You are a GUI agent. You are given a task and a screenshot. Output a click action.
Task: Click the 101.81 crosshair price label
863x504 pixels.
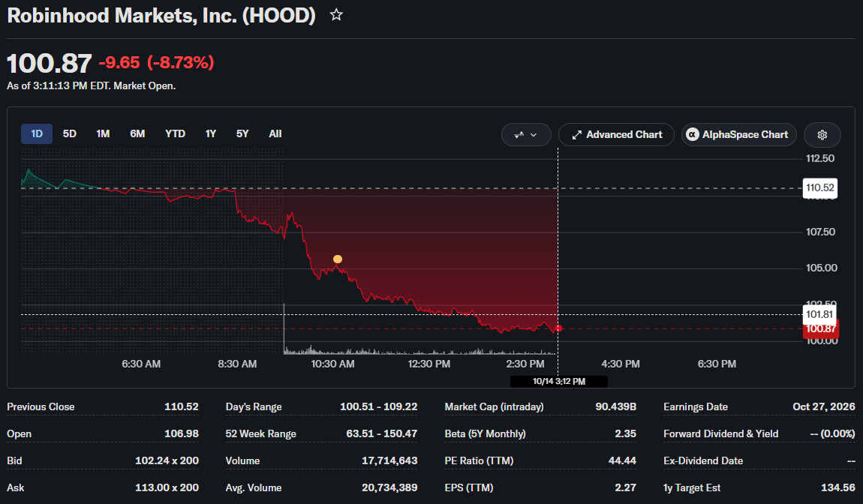click(819, 315)
